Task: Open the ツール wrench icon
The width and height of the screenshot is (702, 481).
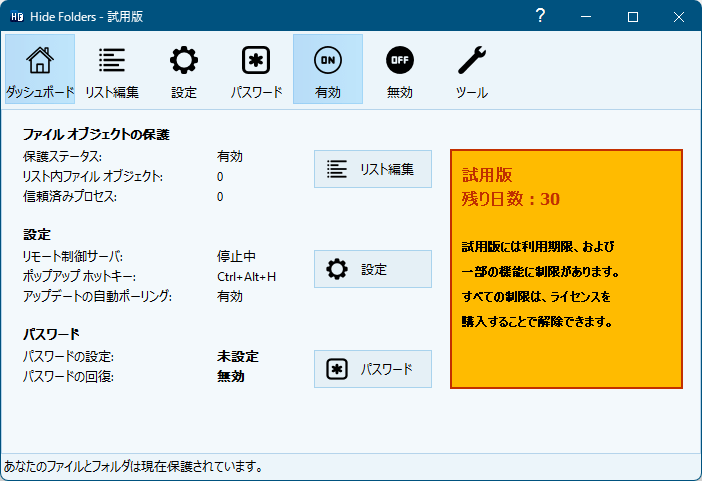Action: (x=472, y=69)
